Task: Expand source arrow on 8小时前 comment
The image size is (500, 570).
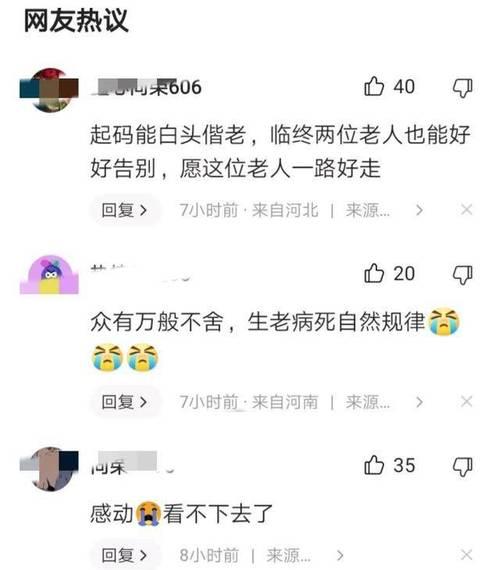Action: tap(340, 555)
